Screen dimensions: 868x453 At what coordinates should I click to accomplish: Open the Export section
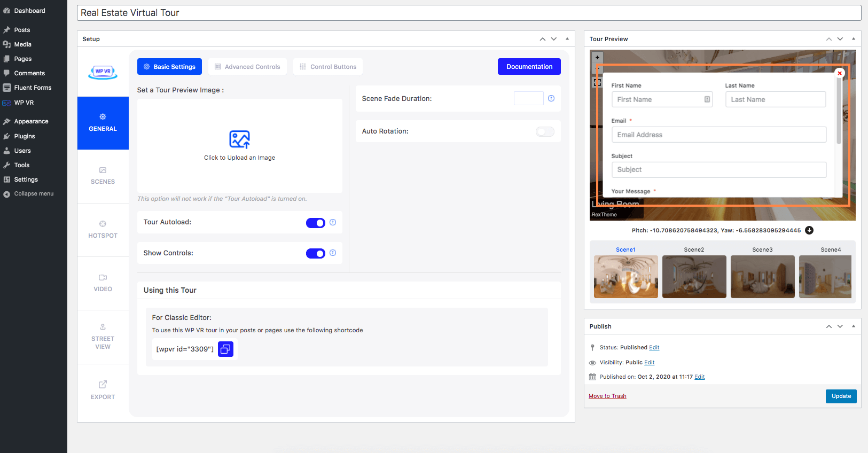103,390
